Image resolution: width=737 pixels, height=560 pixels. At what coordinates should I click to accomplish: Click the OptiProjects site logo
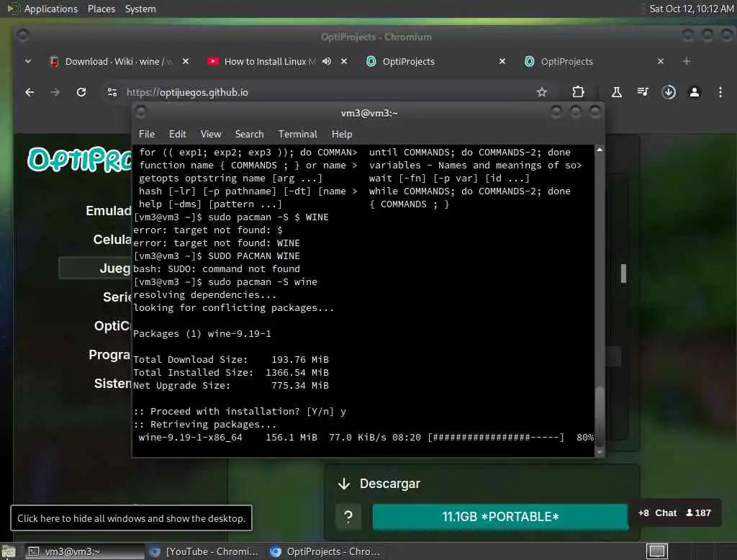click(79, 160)
